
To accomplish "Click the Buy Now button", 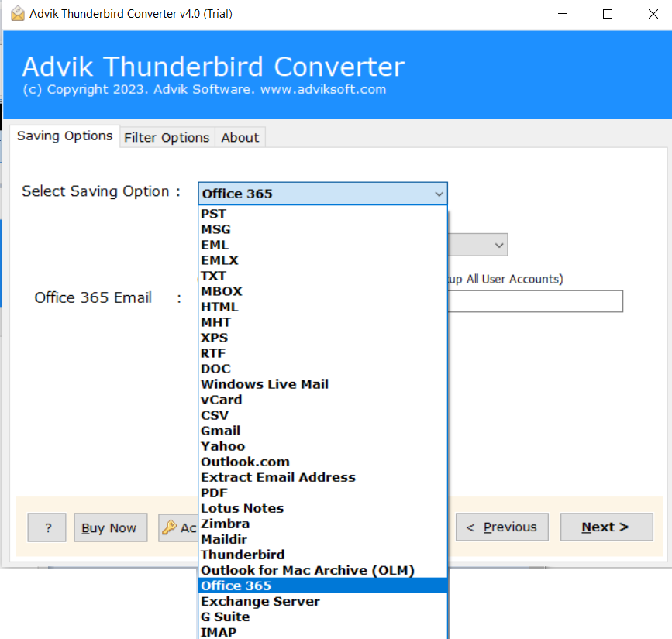I will click(x=111, y=527).
